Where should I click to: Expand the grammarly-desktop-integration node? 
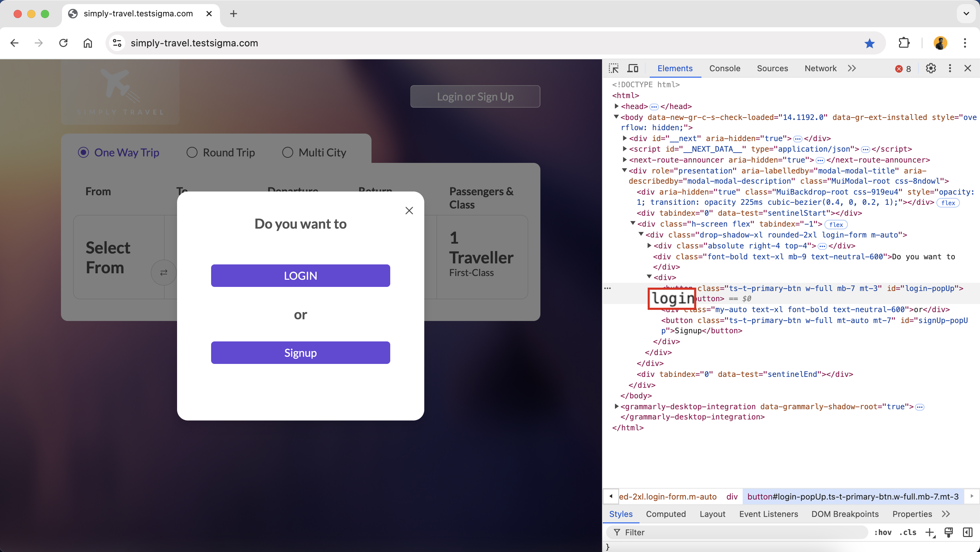click(x=616, y=407)
